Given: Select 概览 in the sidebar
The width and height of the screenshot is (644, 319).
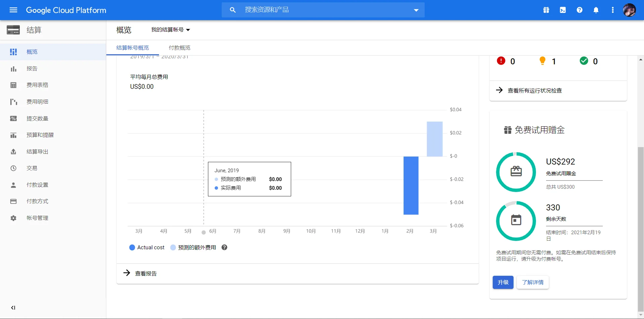Looking at the screenshot, I should (x=53, y=52).
